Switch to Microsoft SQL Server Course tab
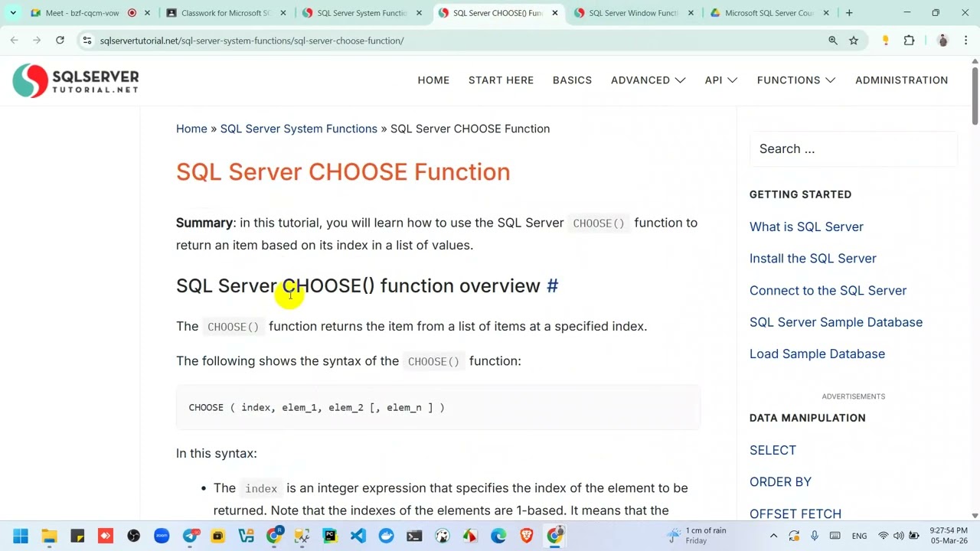This screenshot has height=551, width=980. [768, 13]
